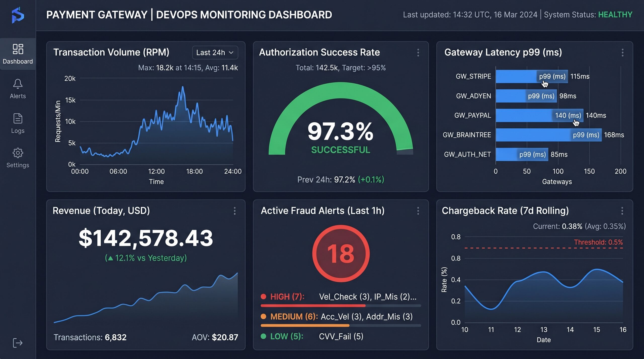Click the HEALTHY system status label
The image size is (644, 359).
pos(615,15)
